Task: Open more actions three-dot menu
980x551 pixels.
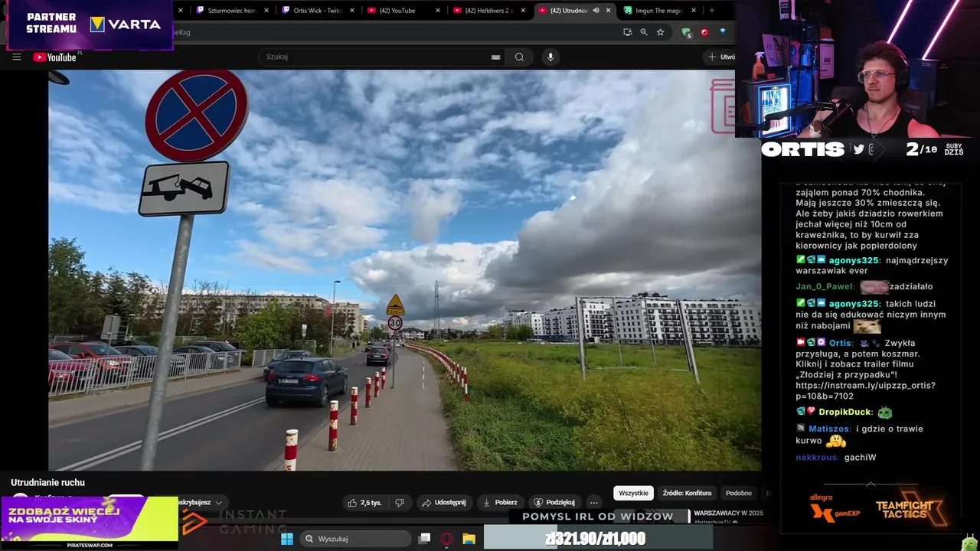Action: coord(593,503)
